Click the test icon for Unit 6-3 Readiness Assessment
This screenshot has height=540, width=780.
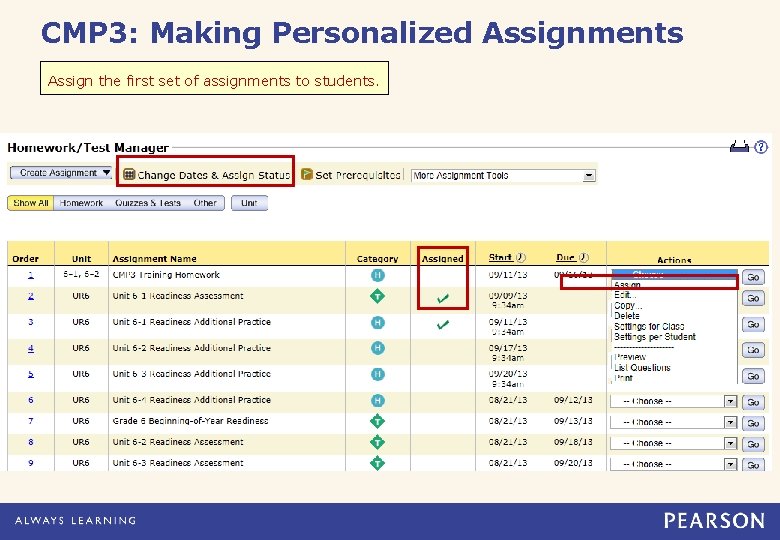378,463
